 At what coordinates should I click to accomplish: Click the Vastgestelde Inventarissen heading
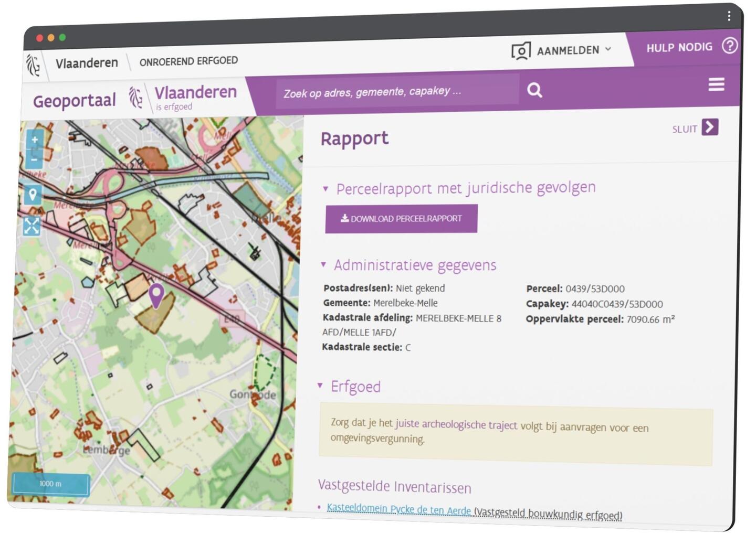click(x=394, y=486)
